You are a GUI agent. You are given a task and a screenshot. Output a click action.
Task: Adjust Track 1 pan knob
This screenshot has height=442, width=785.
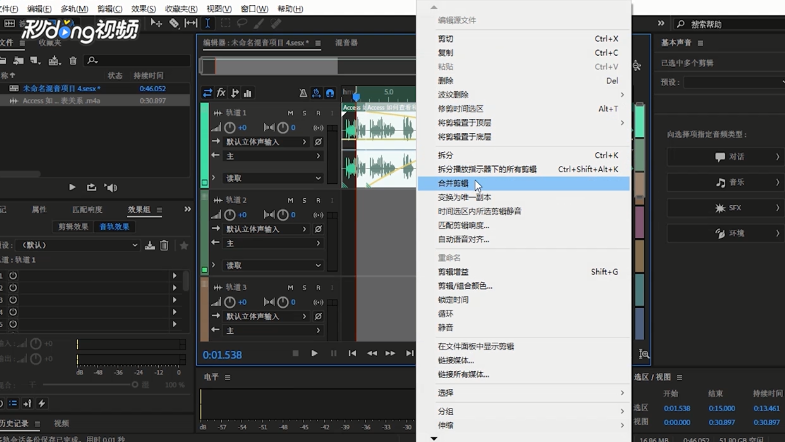click(283, 128)
